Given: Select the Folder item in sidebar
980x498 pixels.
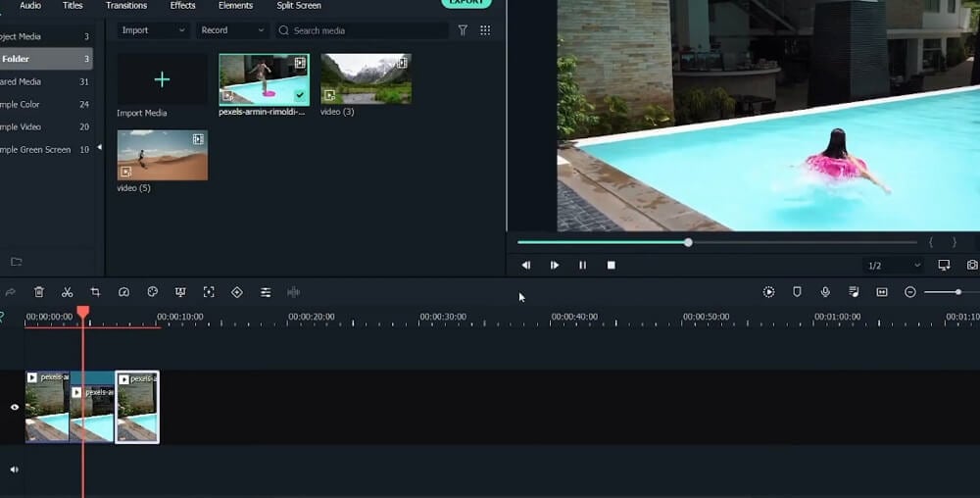Looking at the screenshot, I should (46, 59).
